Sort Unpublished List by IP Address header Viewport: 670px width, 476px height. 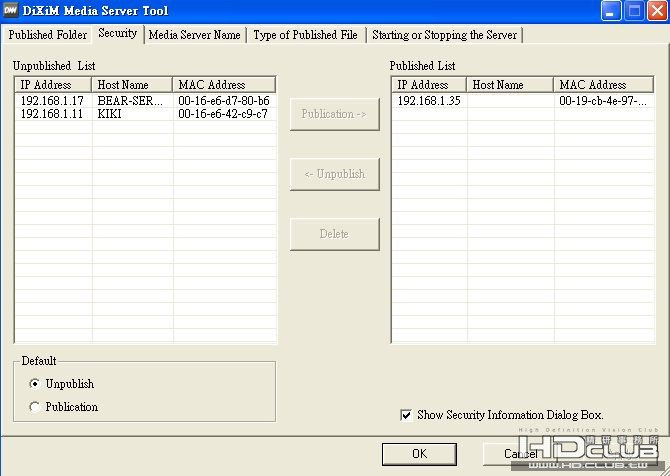click(x=53, y=85)
